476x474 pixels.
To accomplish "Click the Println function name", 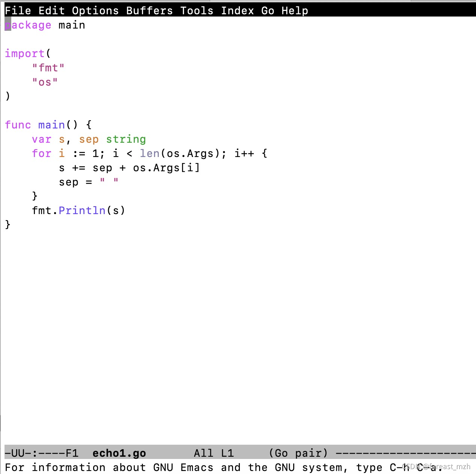I will (x=82, y=210).
